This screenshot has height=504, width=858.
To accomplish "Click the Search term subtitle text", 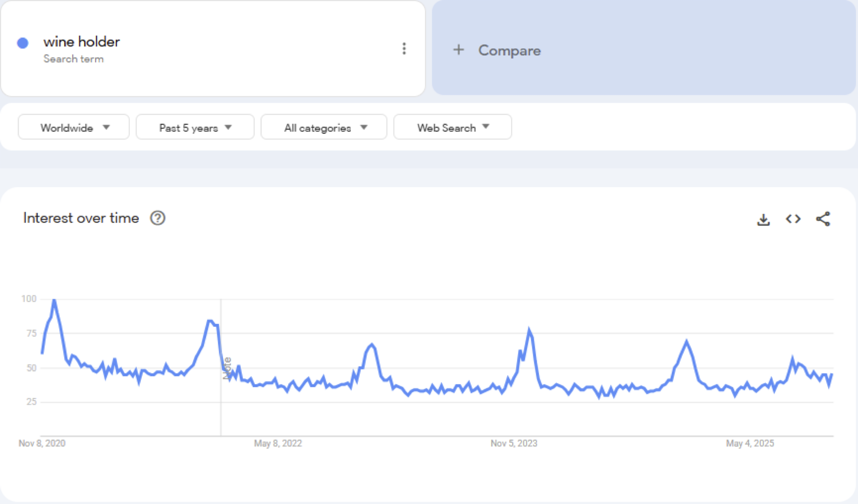I will click(74, 59).
